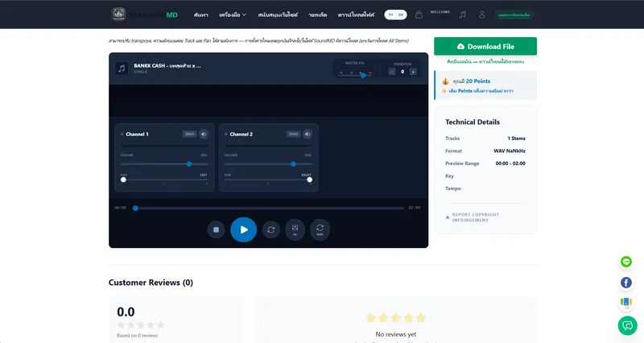Click the yellow-blue floating icon below Facebook
644x343 pixels.
pos(626,304)
